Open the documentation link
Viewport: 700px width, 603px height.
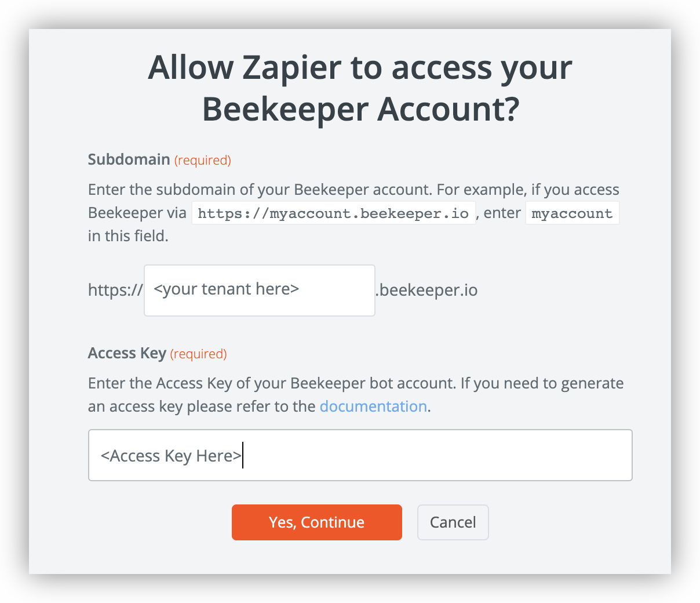373,406
